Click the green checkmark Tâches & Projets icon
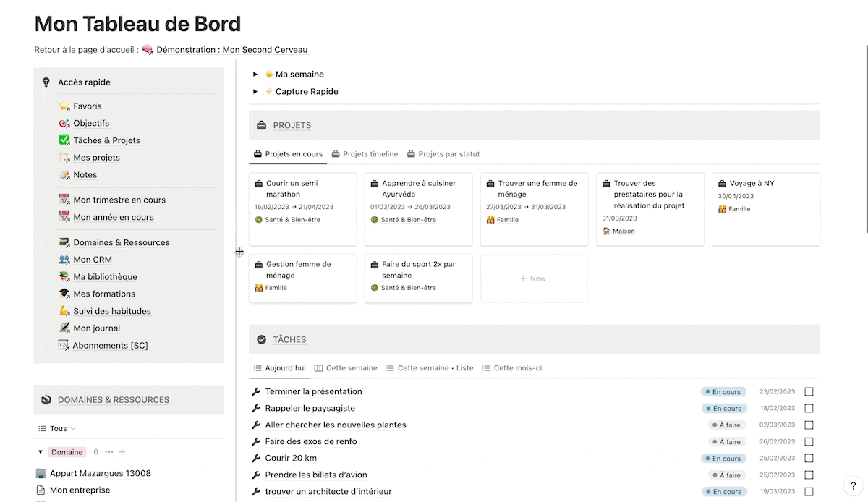This screenshot has height=502, width=868. pos(64,140)
